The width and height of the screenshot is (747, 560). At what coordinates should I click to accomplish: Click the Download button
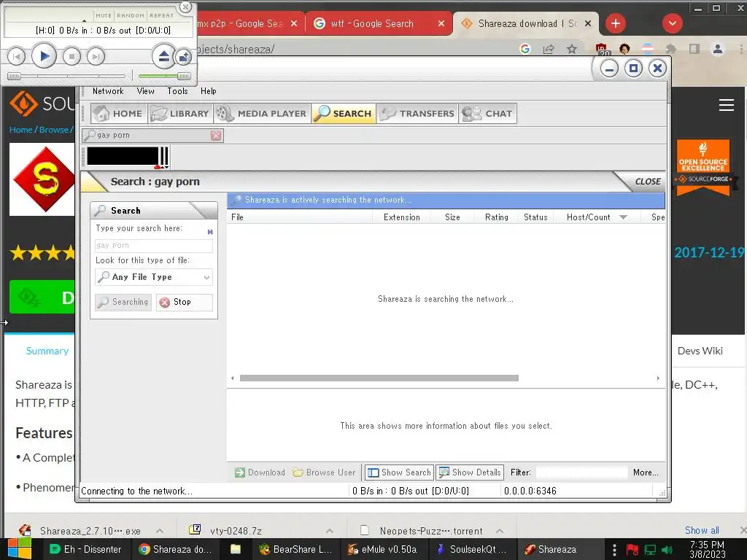coord(260,472)
